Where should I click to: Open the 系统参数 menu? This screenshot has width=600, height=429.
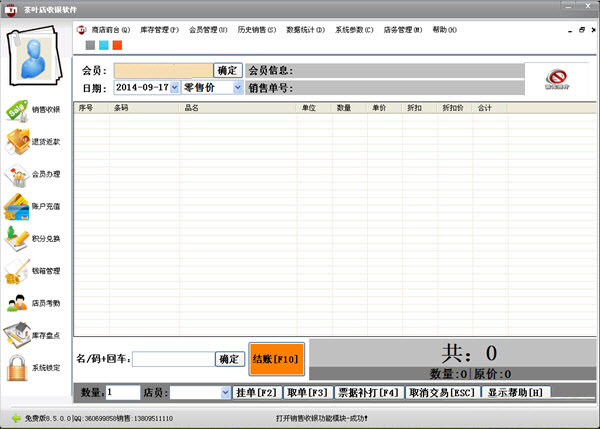(x=354, y=30)
